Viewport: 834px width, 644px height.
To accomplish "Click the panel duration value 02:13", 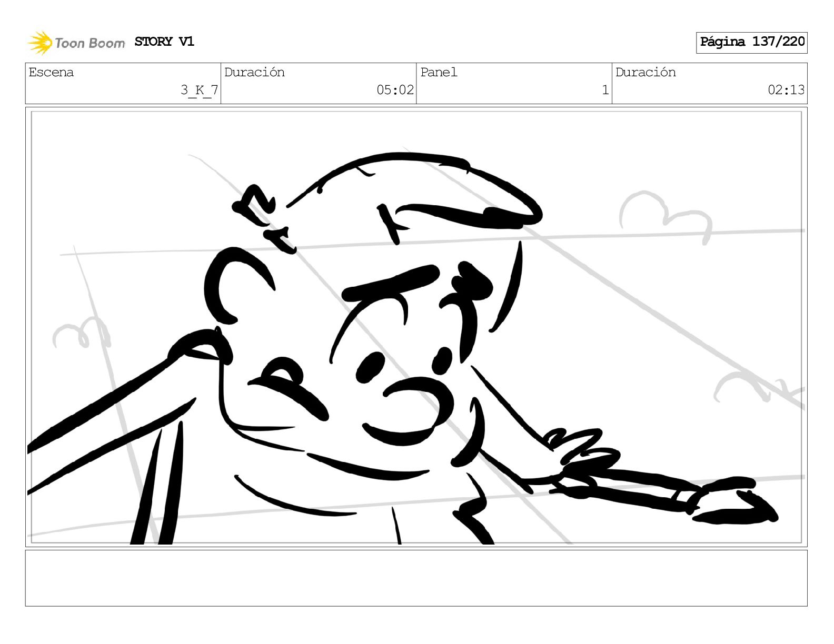I will [786, 90].
